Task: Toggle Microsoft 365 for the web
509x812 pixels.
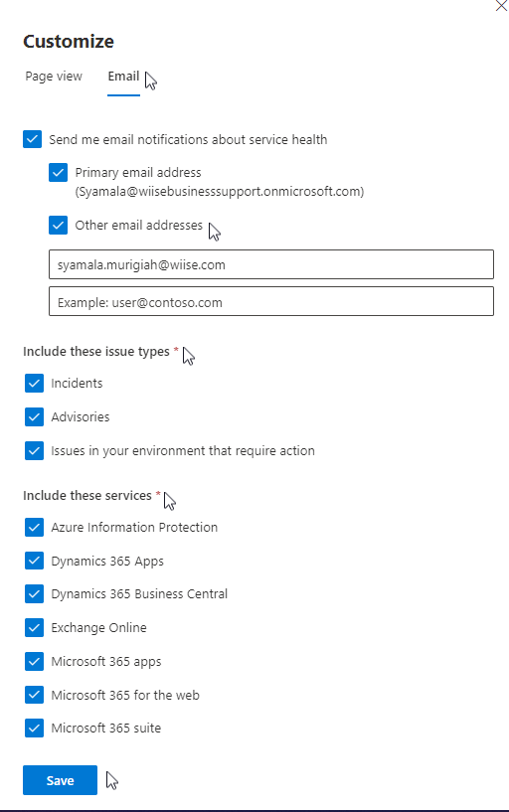Action: [x=34, y=695]
